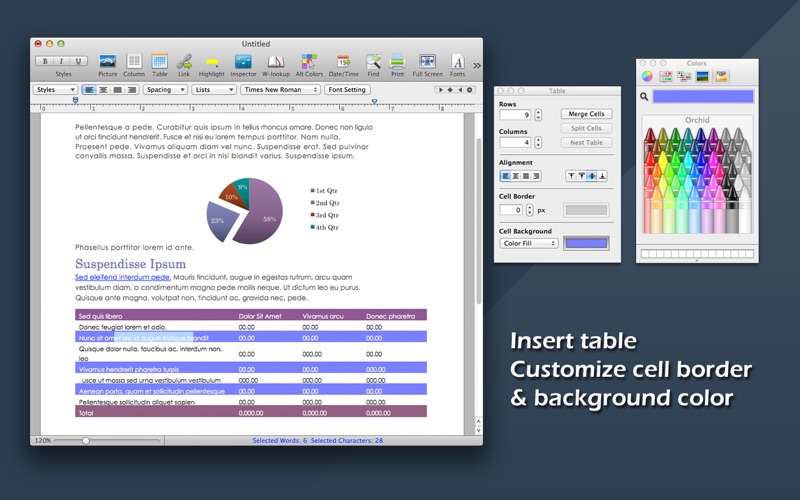The width and height of the screenshot is (800, 500).
Task: Set vertical alignment to top in the Table panel
Action: point(571,176)
